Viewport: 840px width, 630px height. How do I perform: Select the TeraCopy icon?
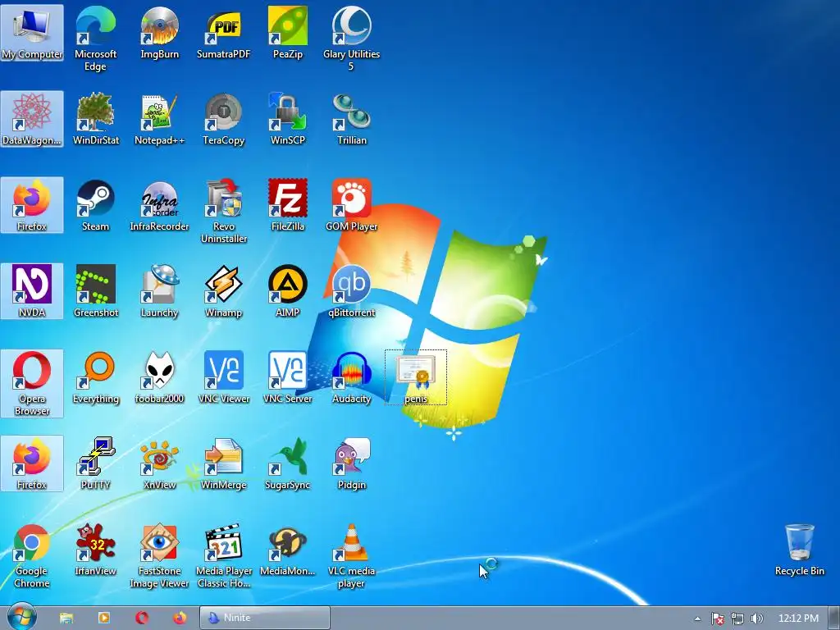click(223, 118)
